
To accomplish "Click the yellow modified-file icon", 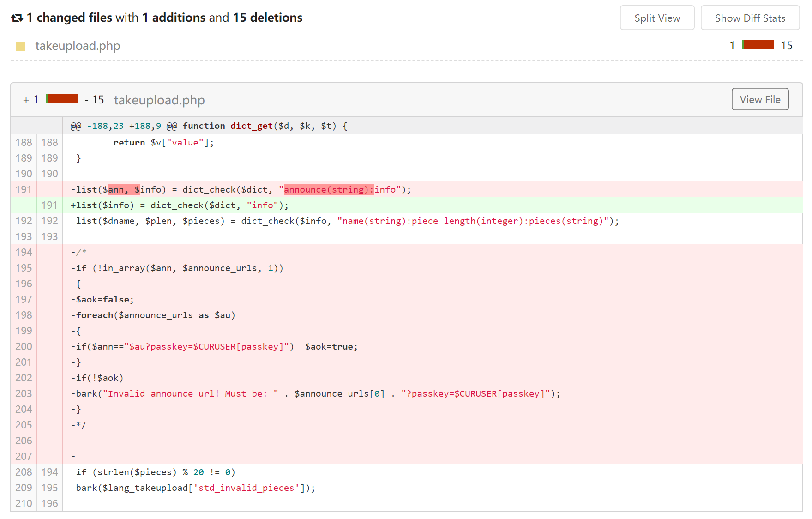I will pos(20,46).
